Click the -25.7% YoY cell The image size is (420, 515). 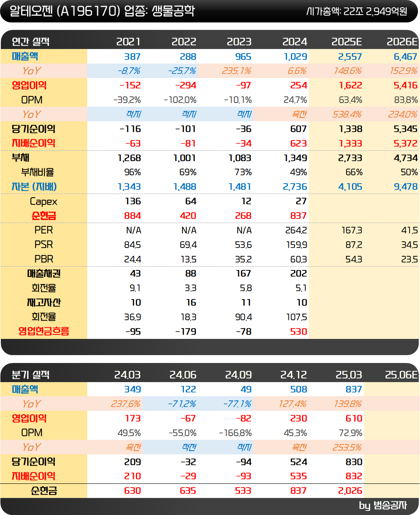[182, 71]
